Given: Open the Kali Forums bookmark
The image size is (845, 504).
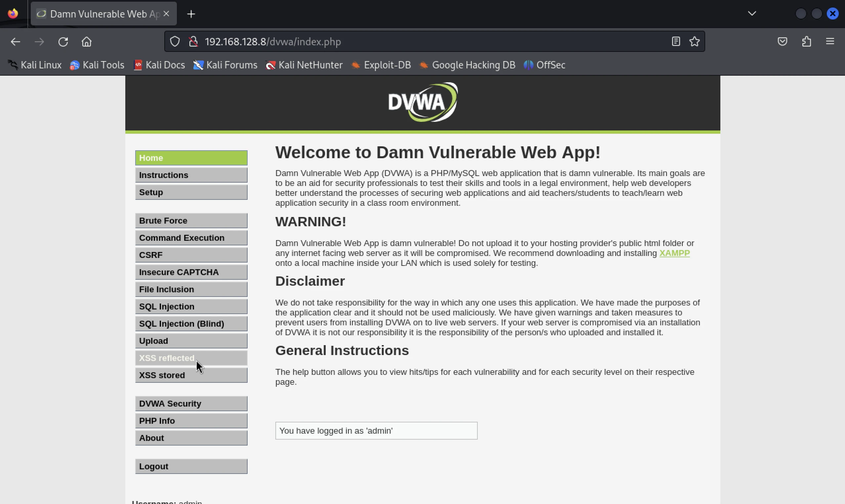Looking at the screenshot, I should tap(225, 65).
